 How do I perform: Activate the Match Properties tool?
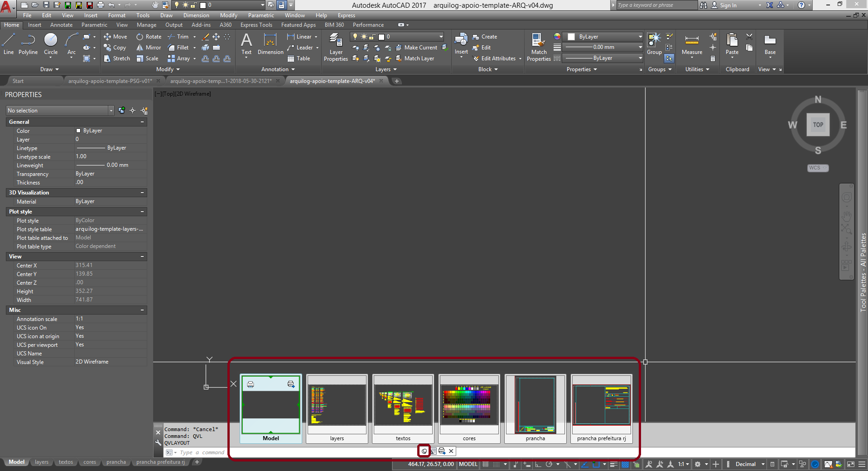pos(538,45)
